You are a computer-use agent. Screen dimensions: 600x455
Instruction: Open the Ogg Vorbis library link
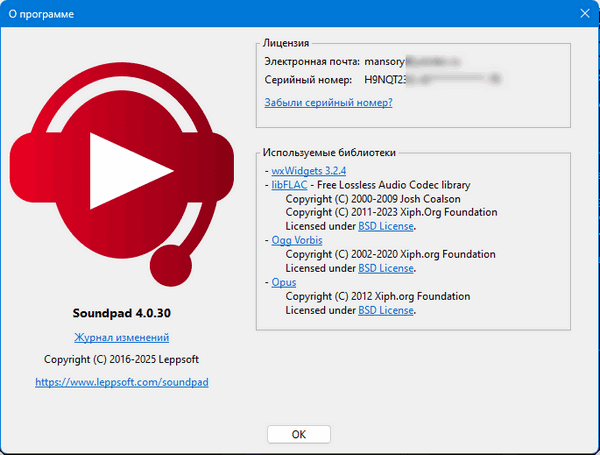click(297, 241)
